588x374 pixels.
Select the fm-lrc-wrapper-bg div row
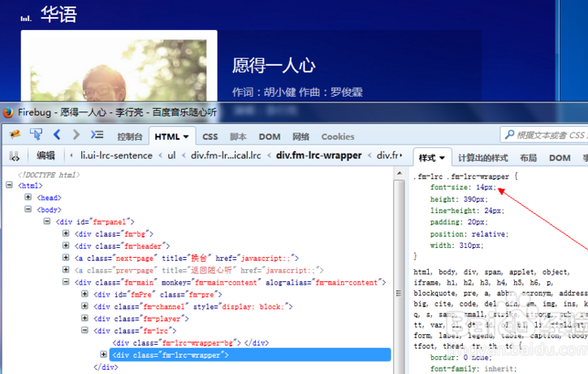pos(191,343)
